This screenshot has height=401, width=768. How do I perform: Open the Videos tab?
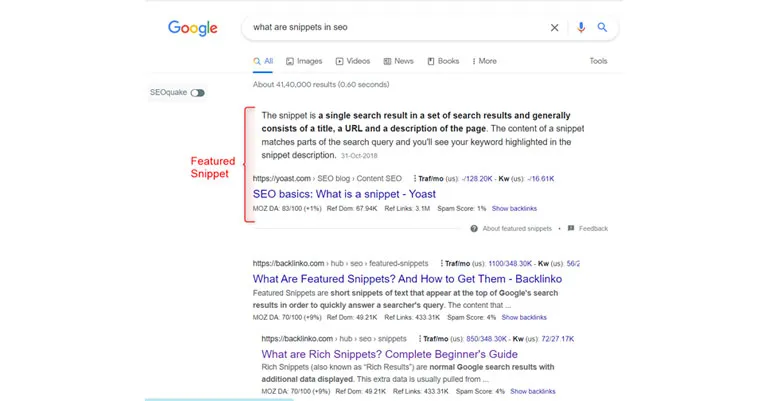353,61
